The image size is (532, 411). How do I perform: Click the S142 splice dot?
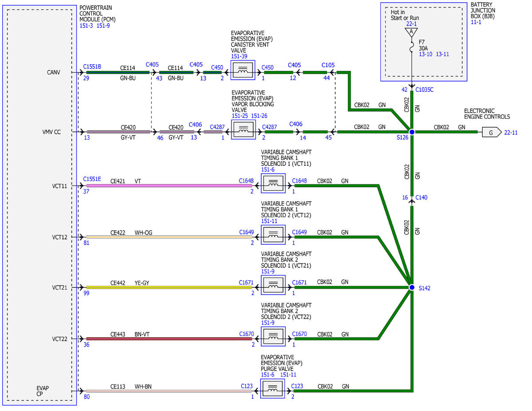412,287
